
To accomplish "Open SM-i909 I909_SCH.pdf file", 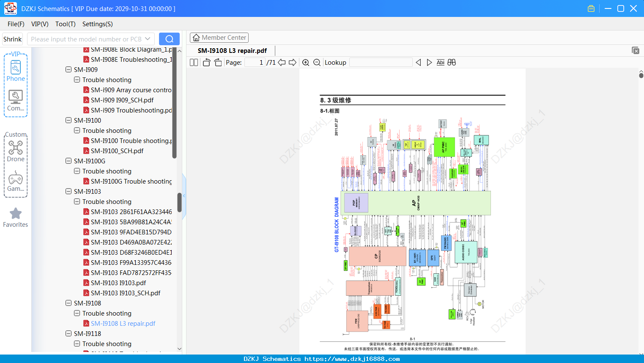I will click(122, 100).
